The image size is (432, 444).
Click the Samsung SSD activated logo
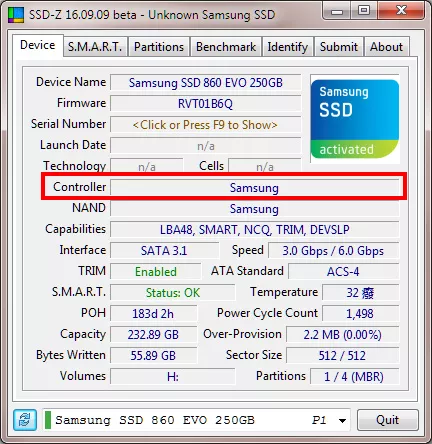pos(355,119)
